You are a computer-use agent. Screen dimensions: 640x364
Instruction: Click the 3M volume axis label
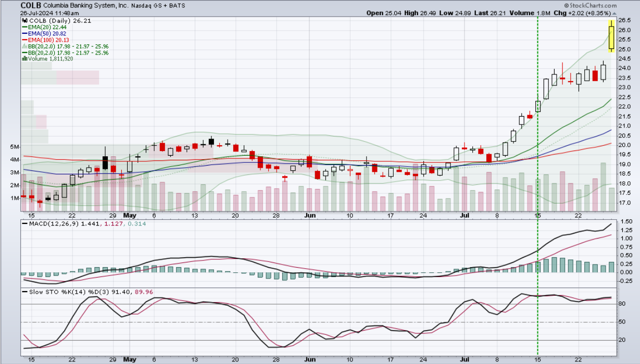click(14, 172)
